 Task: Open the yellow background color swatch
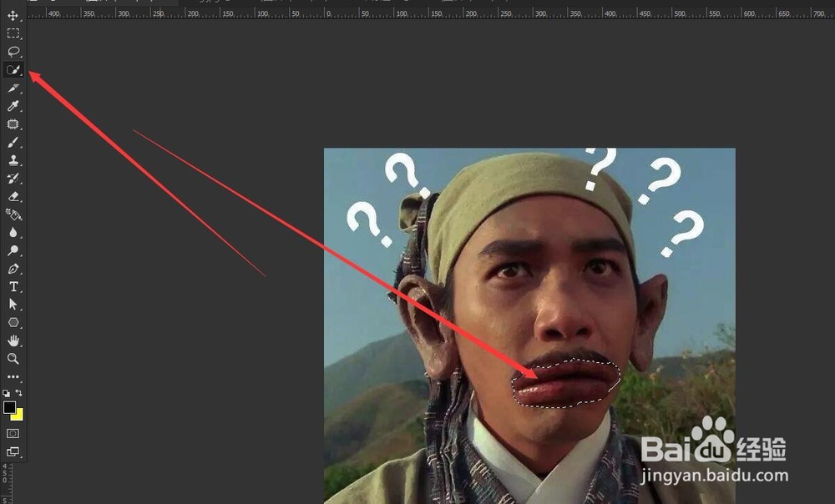pyautogui.click(x=18, y=415)
